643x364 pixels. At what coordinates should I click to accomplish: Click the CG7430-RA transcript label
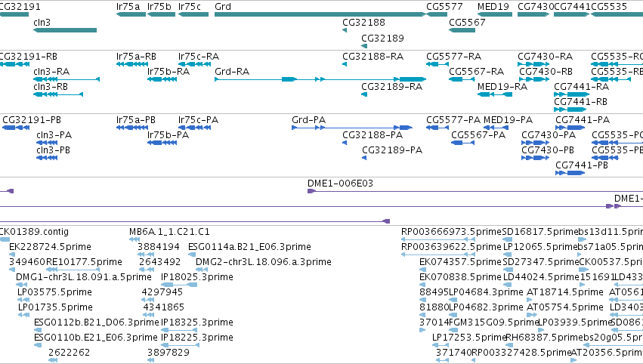click(545, 56)
